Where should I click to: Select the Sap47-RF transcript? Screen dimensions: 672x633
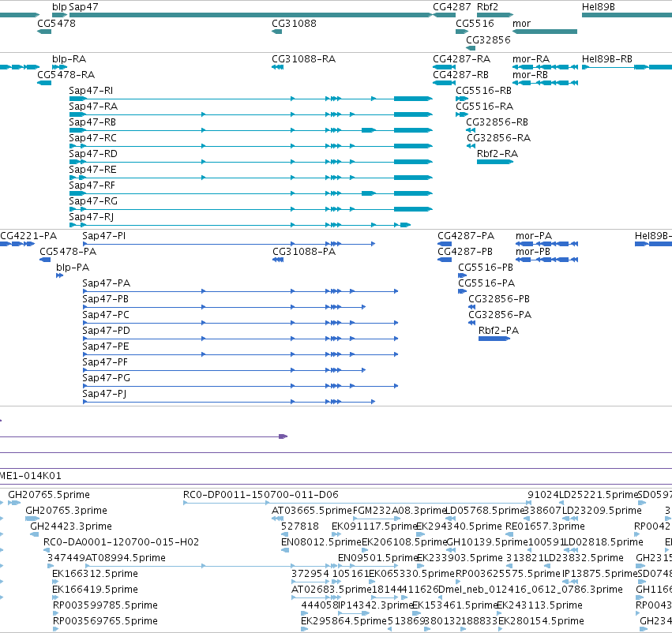(250, 193)
